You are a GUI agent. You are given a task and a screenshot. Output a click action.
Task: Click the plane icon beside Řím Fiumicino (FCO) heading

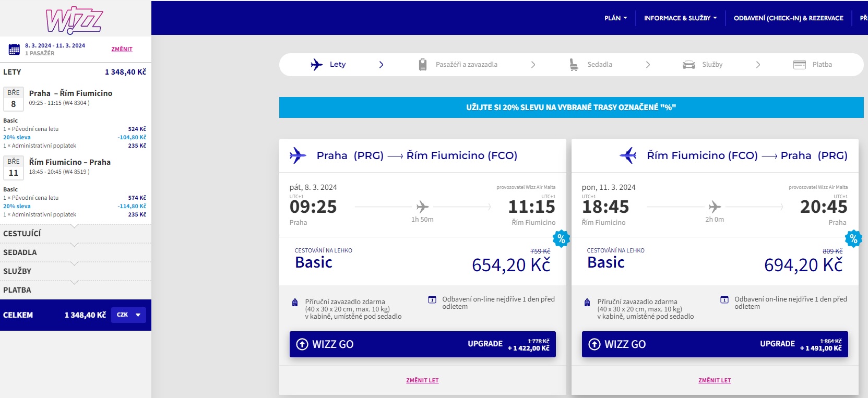628,155
